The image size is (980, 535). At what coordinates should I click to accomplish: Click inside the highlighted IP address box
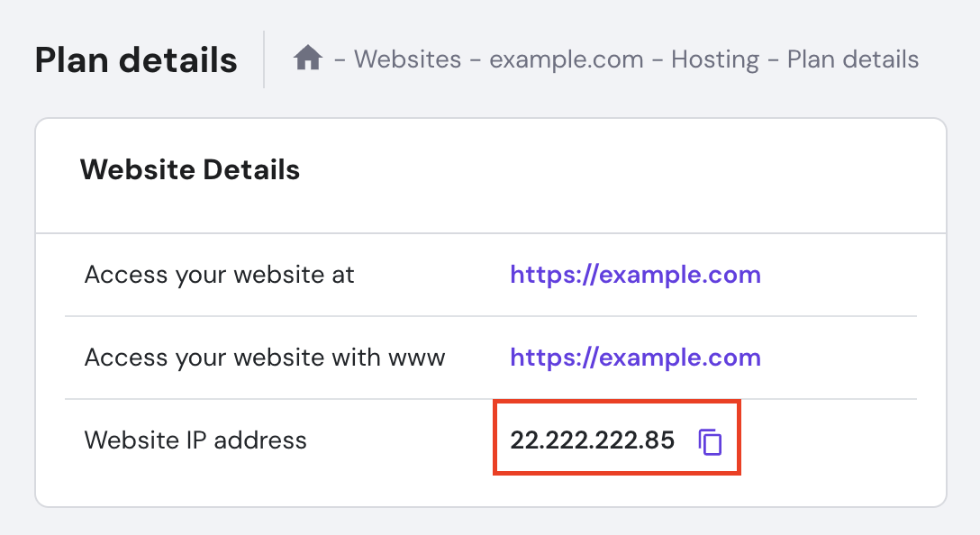coord(616,438)
